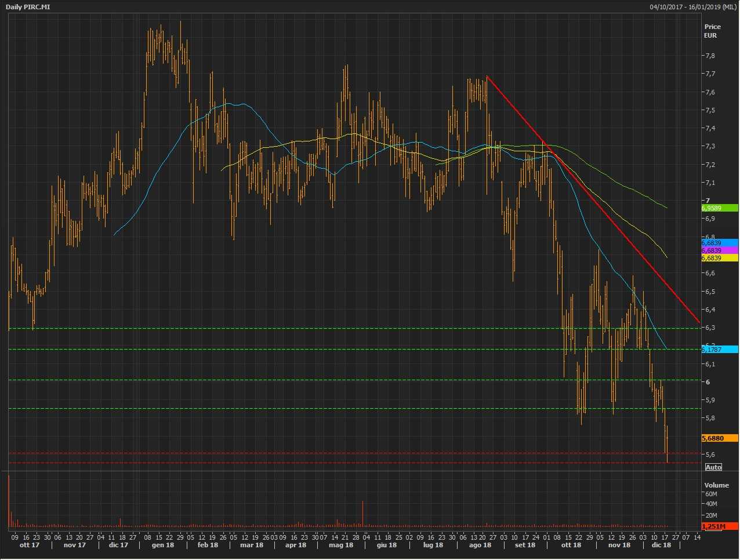This screenshot has width=740, height=560.
Task: Click the cyan 6,1787 moving average tag
Action: tap(719, 350)
